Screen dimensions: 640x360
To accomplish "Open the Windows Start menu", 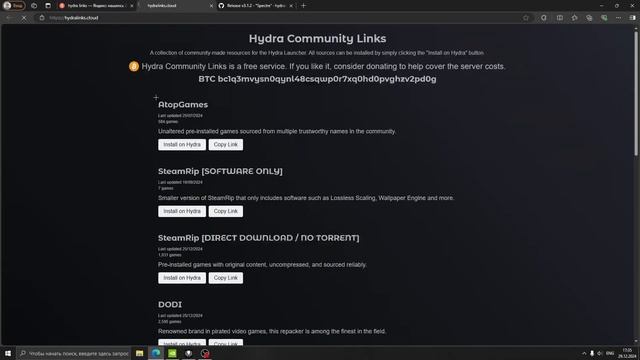I will [8, 353].
